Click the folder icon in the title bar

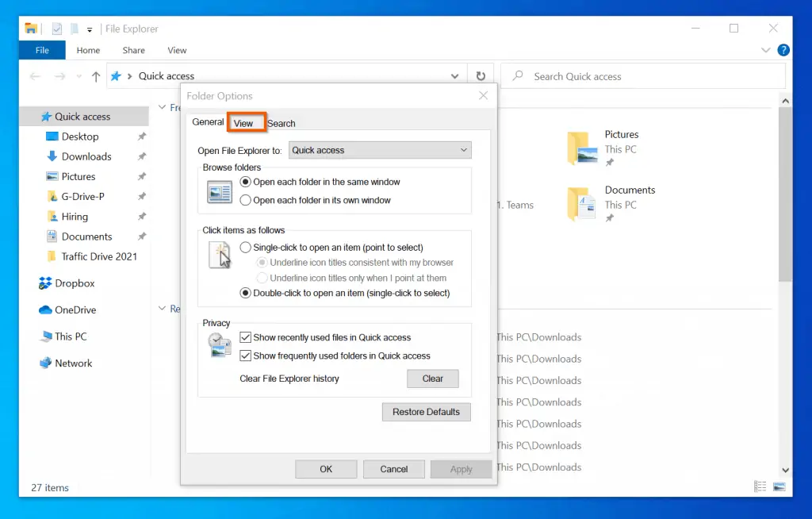point(29,28)
